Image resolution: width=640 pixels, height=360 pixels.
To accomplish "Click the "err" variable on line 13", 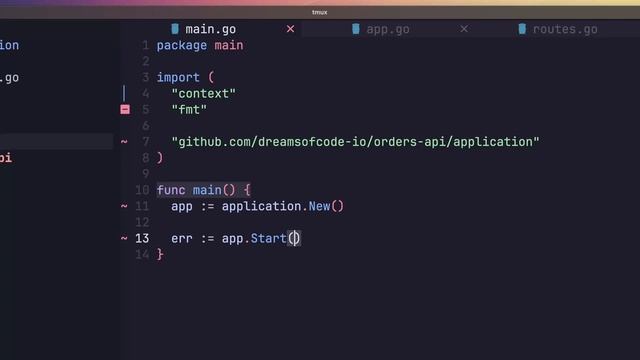I will [182, 238].
